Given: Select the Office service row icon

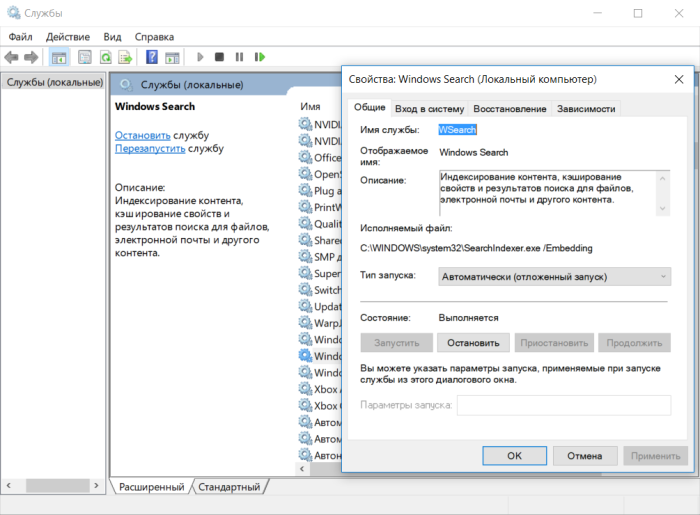Looking at the screenshot, I should point(305,157).
